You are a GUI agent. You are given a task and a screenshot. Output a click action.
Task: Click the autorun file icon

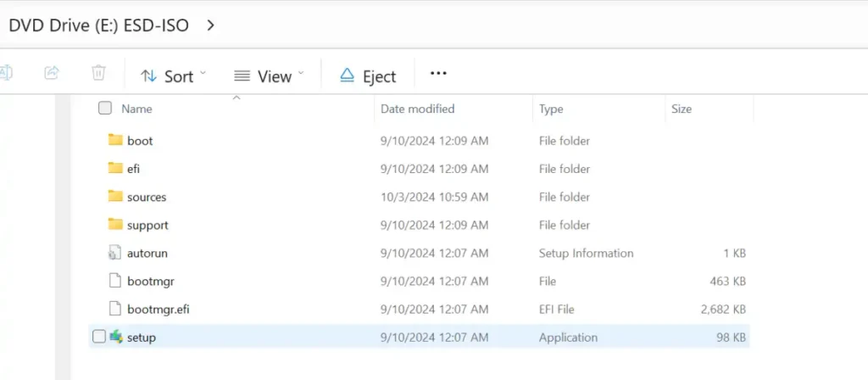(x=114, y=253)
